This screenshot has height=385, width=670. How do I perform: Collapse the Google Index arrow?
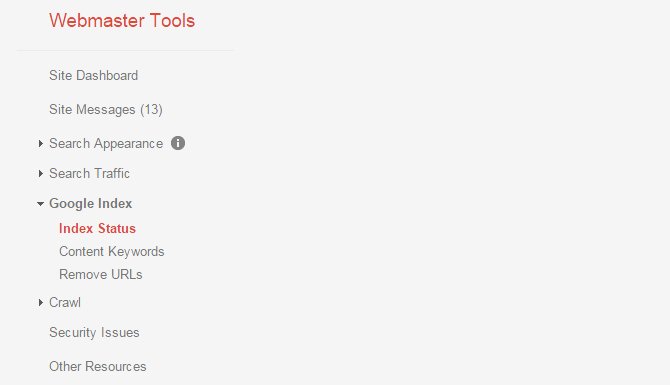pos(40,204)
